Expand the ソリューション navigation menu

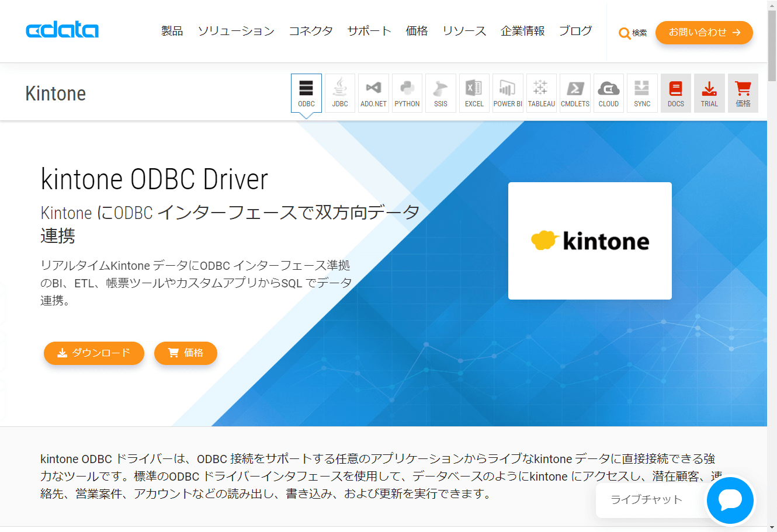[x=236, y=32]
